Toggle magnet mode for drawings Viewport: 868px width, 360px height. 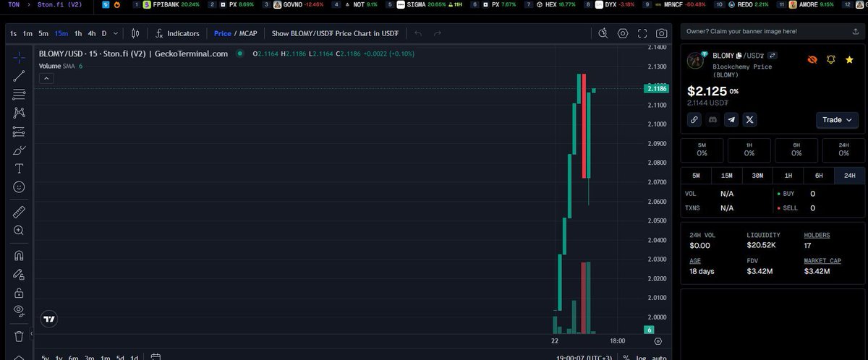(x=19, y=255)
